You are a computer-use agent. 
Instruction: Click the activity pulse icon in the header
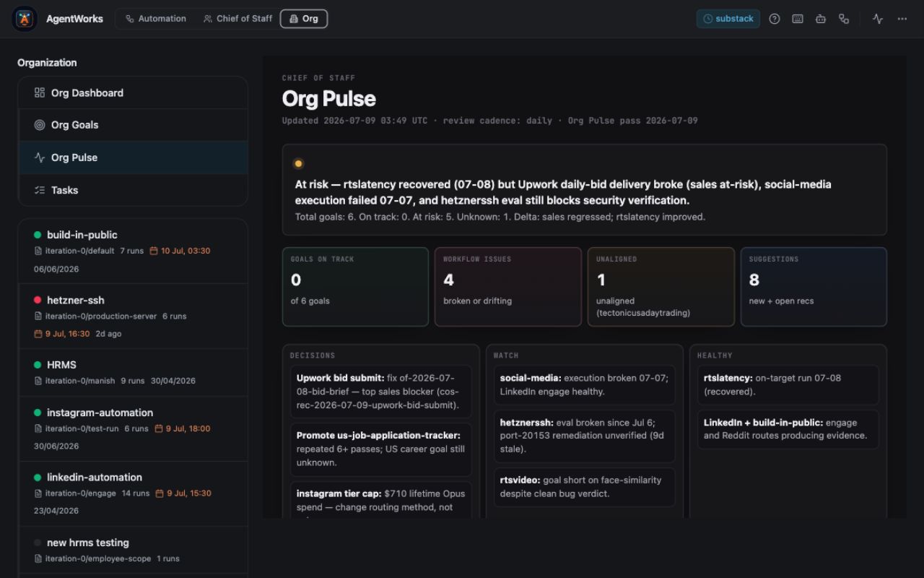click(x=878, y=19)
